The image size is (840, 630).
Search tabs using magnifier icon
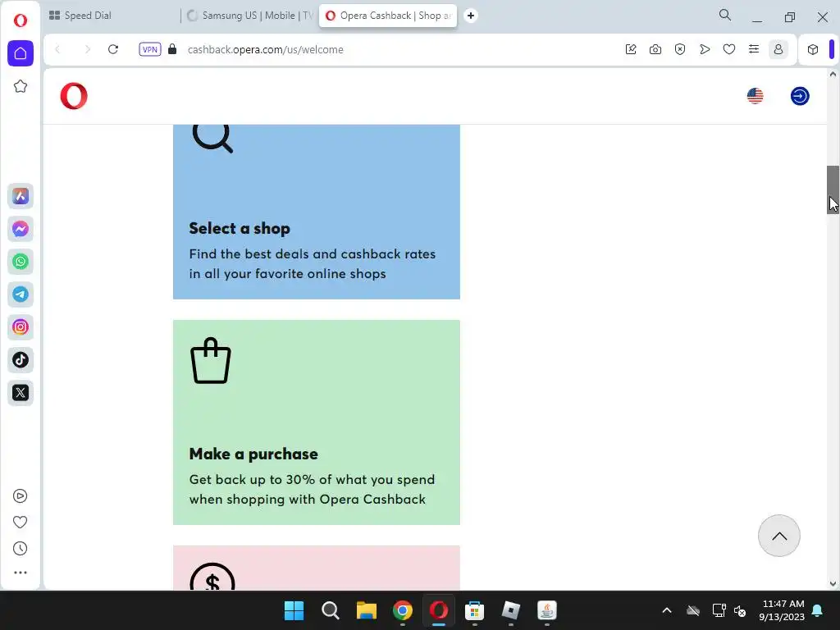tap(725, 16)
